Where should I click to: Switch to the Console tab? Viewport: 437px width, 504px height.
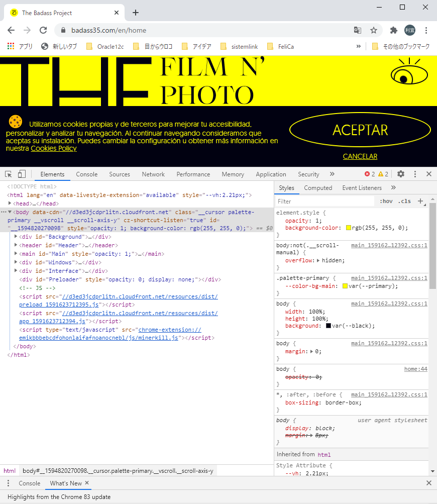click(87, 174)
